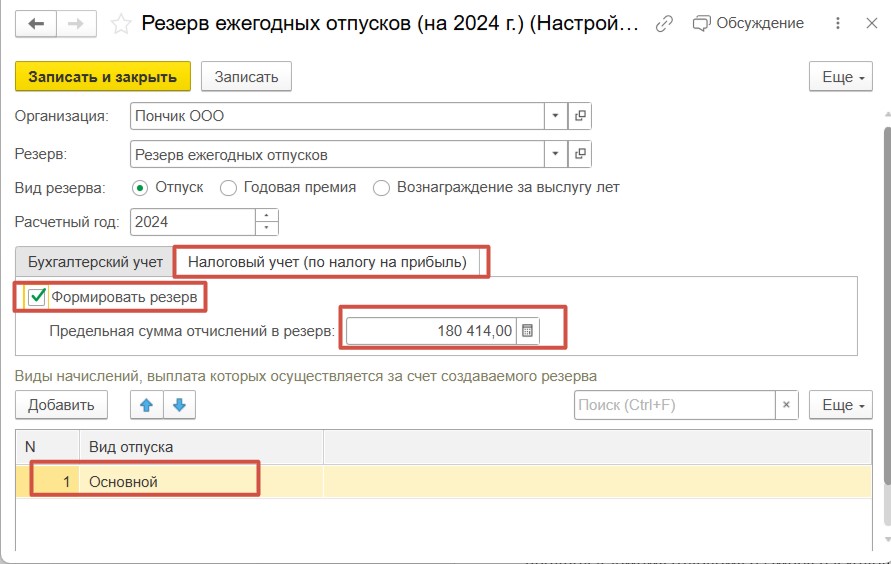Click the Записать и закрыть button
Image resolution: width=891 pixels, height=564 pixels.
tap(103, 77)
